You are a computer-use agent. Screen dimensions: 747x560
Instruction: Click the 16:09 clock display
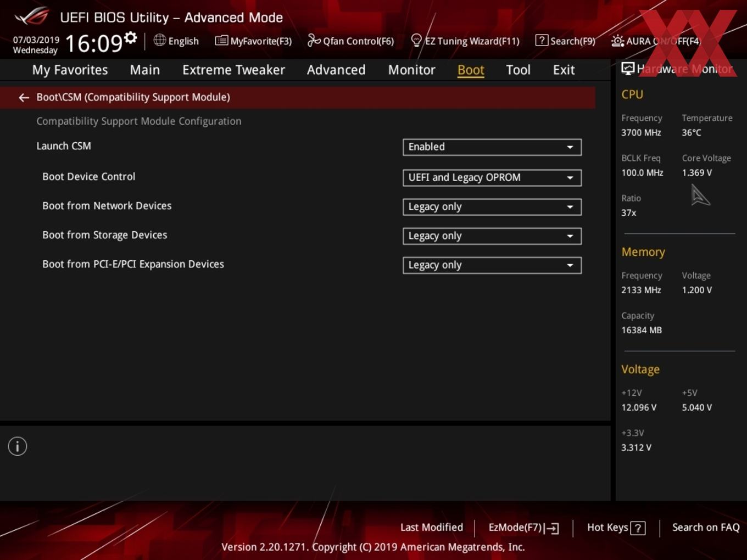click(x=94, y=43)
